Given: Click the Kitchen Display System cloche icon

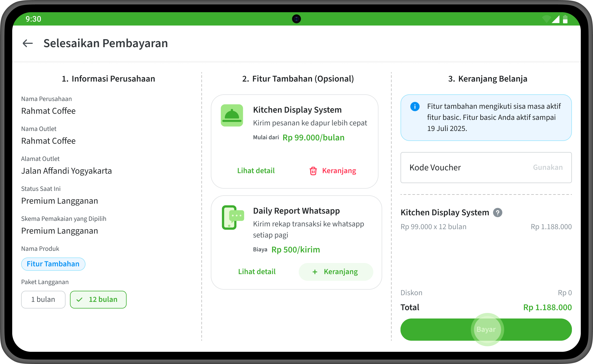Looking at the screenshot, I should 232,115.
